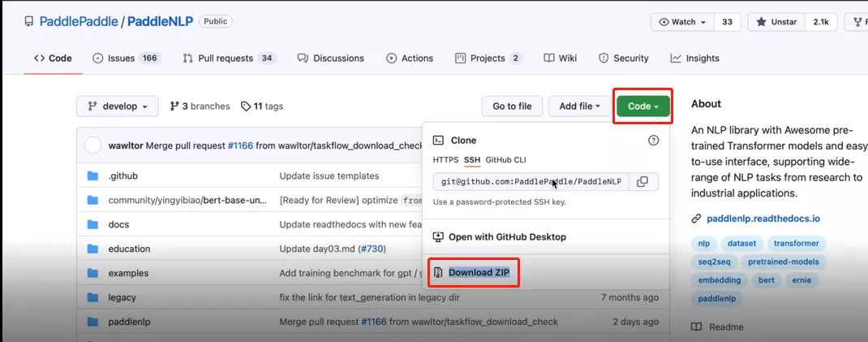Click the GitHub Desktop icon in dropdown

(x=438, y=236)
